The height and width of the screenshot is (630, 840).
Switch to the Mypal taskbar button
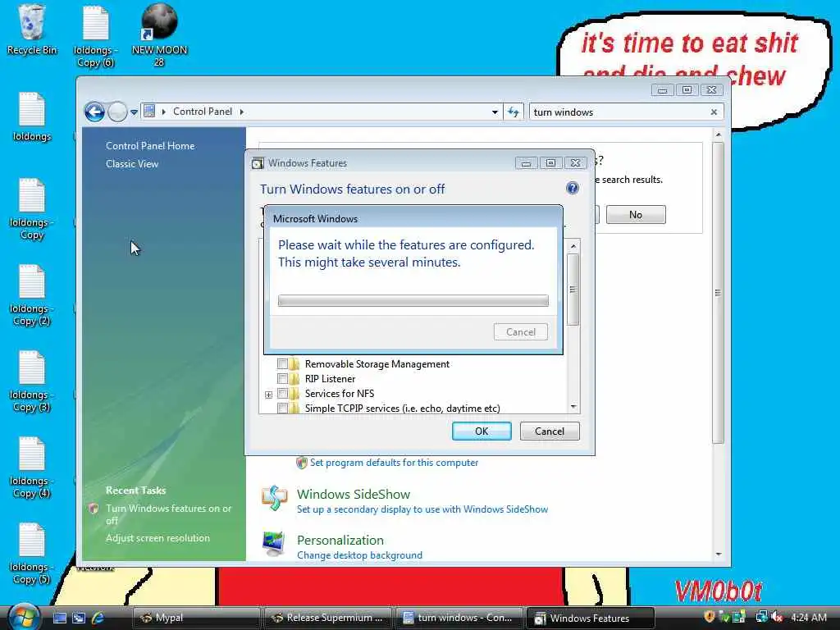point(195,618)
